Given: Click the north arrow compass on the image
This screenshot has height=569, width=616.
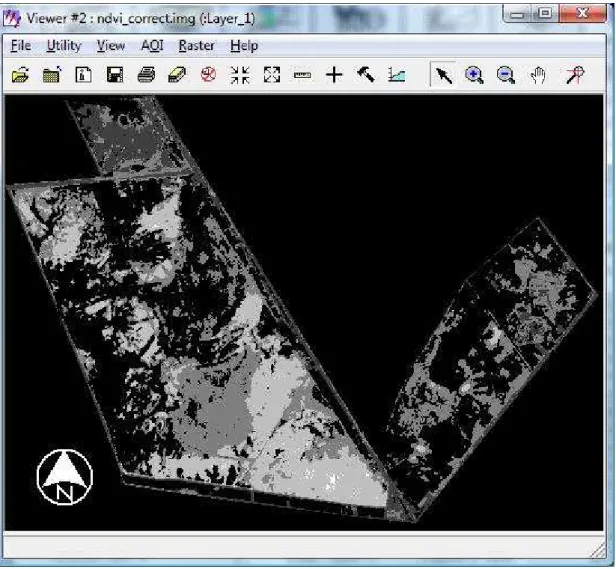Looking at the screenshot, I should click(65, 477).
